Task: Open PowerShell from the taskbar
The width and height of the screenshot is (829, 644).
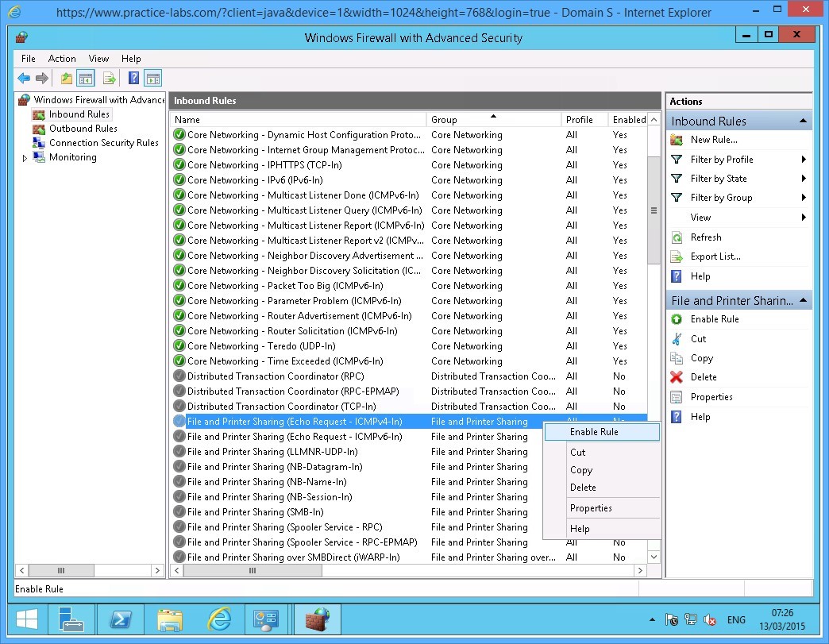Action: (121, 619)
